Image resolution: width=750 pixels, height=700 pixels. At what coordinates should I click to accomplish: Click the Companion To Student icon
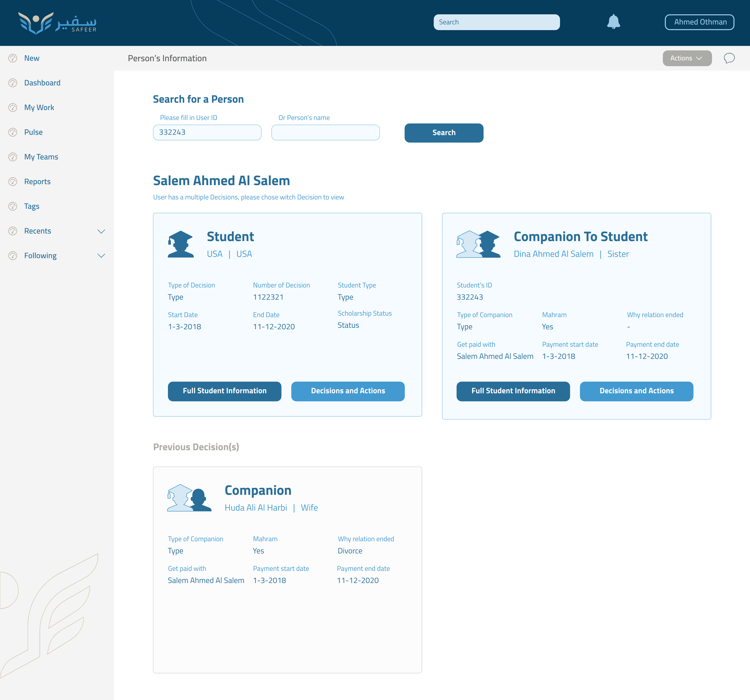coord(478,244)
